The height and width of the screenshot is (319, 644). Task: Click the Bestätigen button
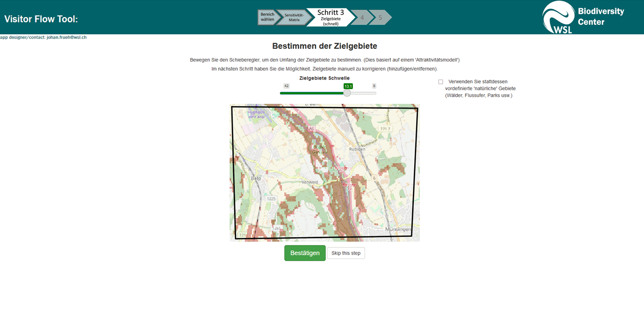tap(305, 253)
